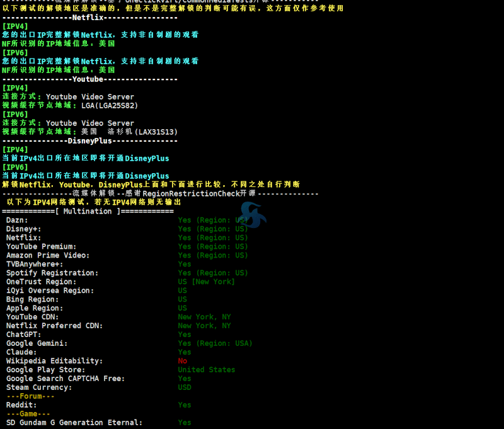Click the Apple Region: label
The height and width of the screenshot is (429, 504).
coord(35,308)
